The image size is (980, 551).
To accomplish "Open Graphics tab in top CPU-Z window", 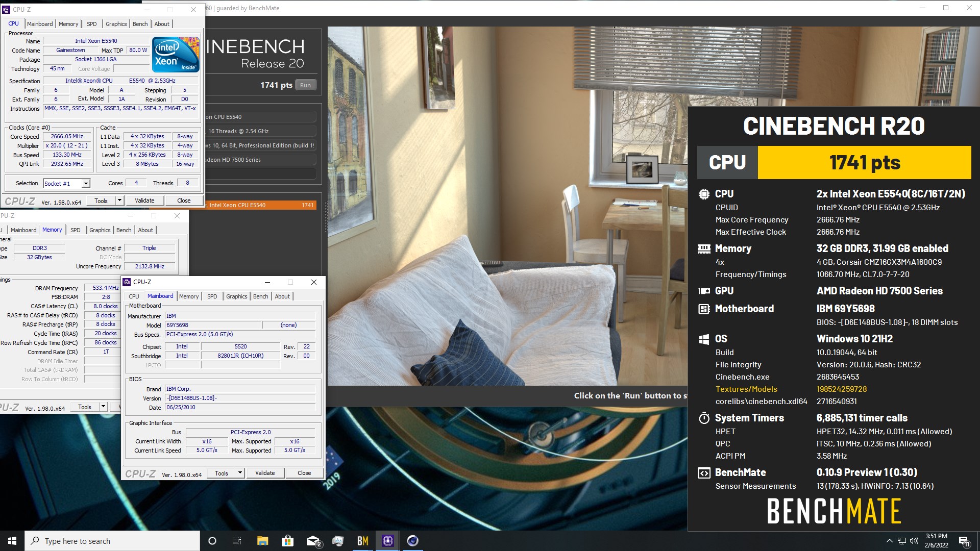I will pyautogui.click(x=116, y=24).
